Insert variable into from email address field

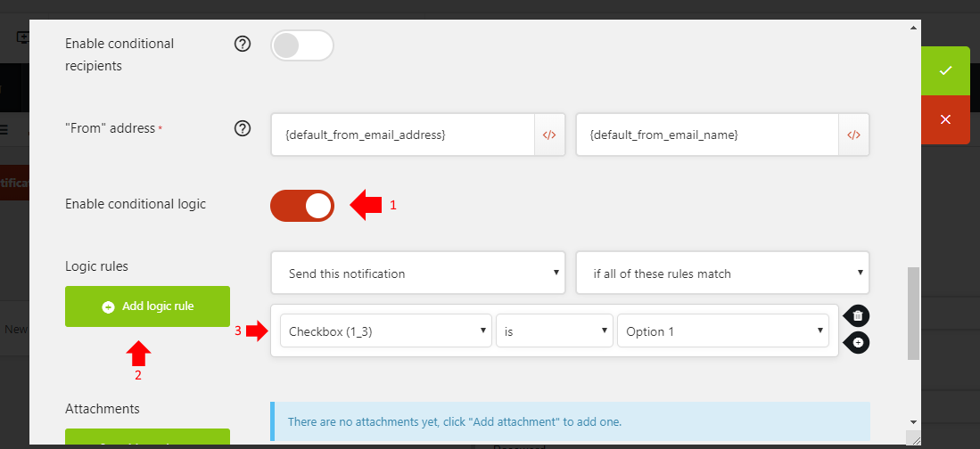pos(549,135)
